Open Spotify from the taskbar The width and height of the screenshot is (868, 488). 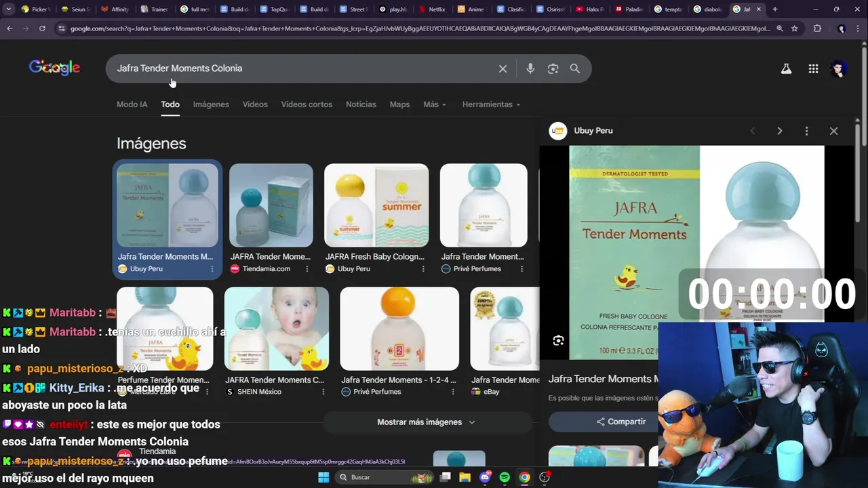click(x=505, y=477)
